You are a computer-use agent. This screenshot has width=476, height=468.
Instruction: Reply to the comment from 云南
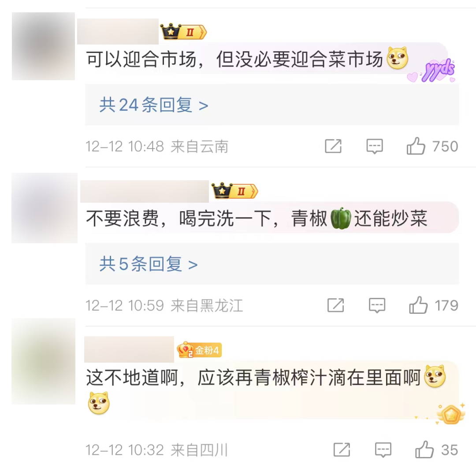click(375, 147)
